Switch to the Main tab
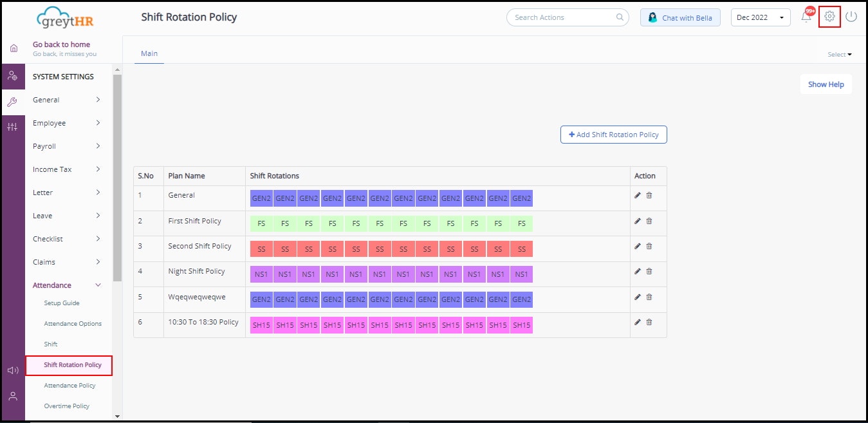This screenshot has width=868, height=423. click(149, 53)
